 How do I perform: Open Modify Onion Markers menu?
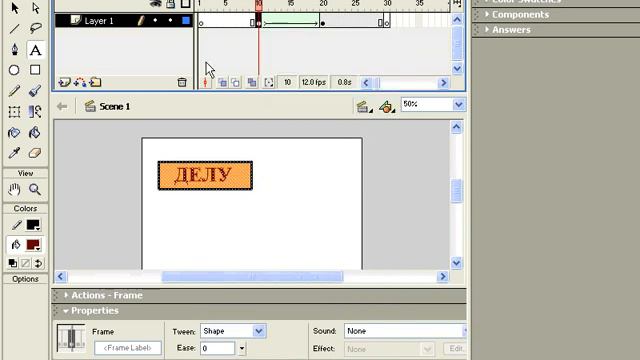269,83
